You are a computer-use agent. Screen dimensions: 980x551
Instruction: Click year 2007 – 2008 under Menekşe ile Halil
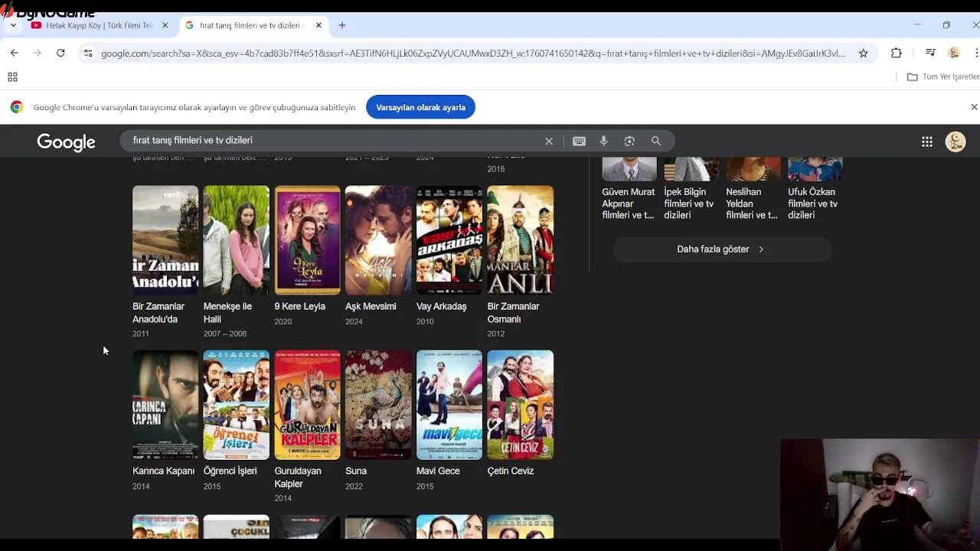point(225,334)
